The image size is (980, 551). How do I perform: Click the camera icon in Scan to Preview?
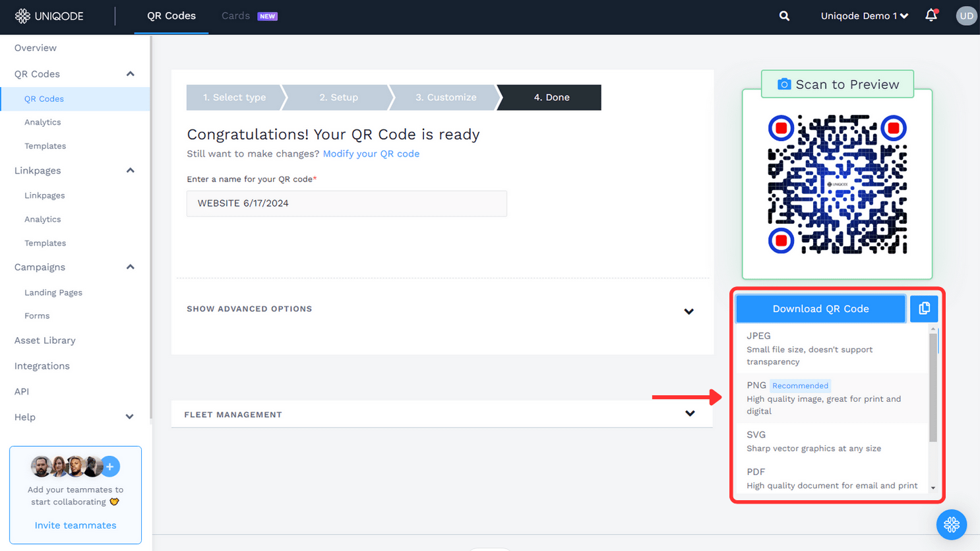pos(784,84)
